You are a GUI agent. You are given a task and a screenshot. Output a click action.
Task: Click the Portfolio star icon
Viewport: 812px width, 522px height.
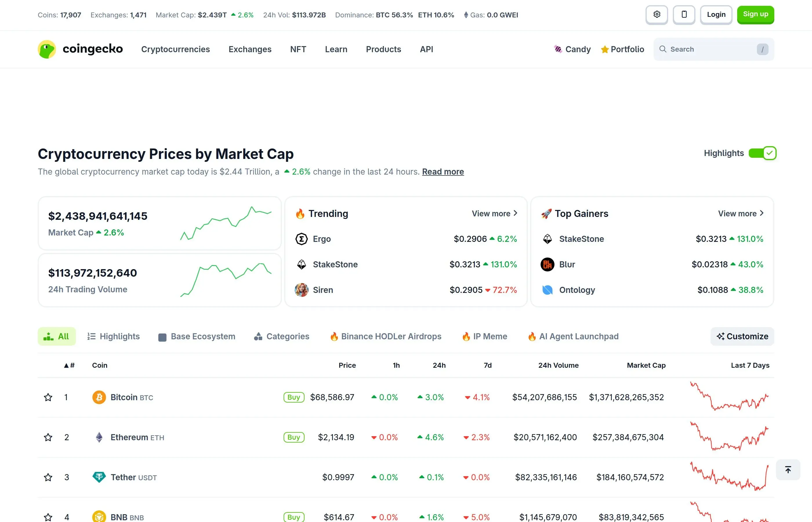point(605,50)
